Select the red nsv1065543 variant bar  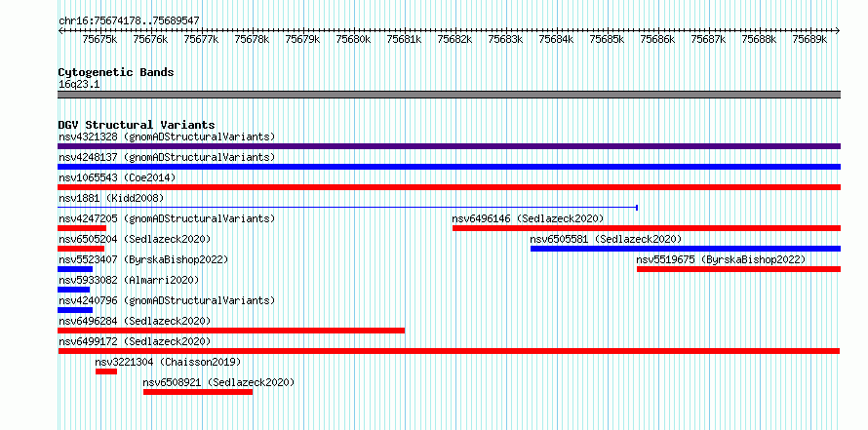pyautogui.click(x=449, y=187)
